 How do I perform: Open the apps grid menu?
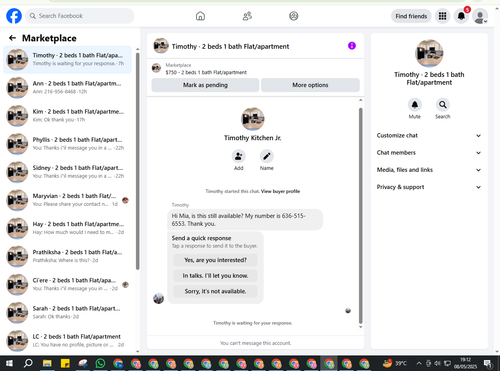442,16
